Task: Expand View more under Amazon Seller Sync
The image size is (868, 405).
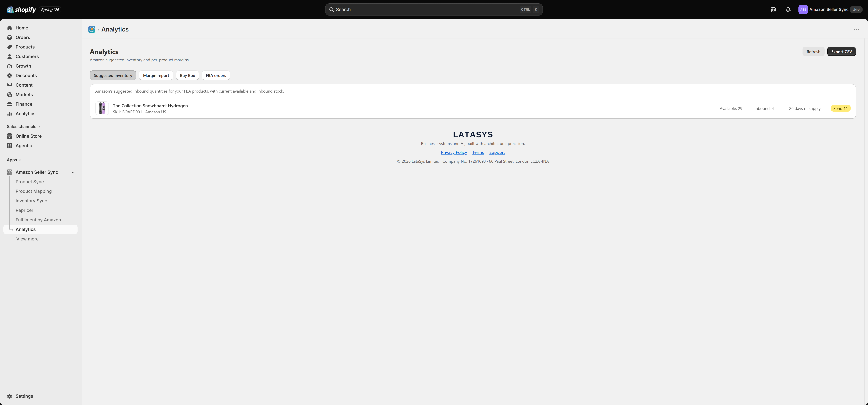Action: pyautogui.click(x=27, y=239)
